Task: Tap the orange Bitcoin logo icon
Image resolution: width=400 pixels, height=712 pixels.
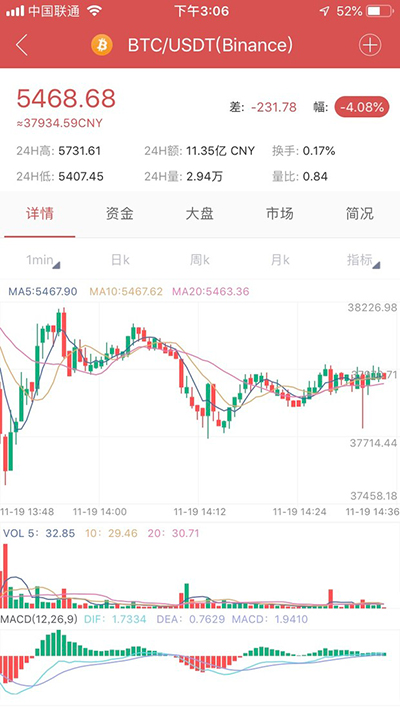Action: click(102, 45)
